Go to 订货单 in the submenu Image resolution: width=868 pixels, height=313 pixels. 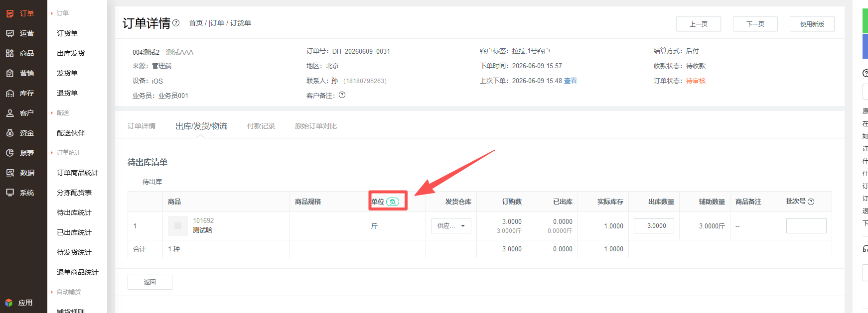[67, 33]
